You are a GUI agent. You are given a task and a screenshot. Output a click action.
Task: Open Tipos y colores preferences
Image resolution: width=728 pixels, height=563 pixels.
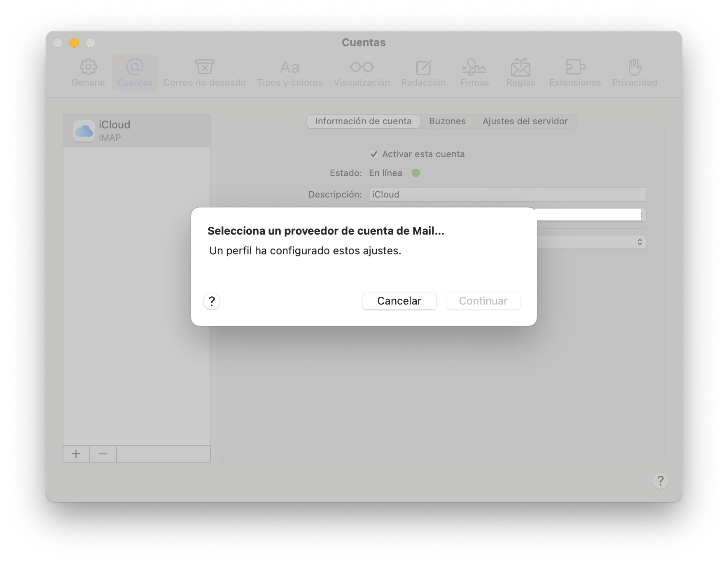289,73
